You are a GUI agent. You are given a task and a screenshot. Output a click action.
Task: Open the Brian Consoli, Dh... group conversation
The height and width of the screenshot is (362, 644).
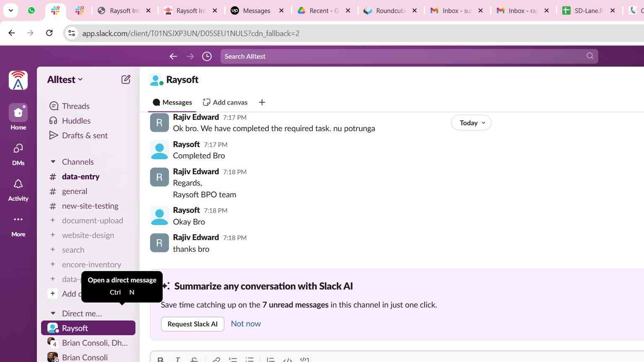coord(88,343)
